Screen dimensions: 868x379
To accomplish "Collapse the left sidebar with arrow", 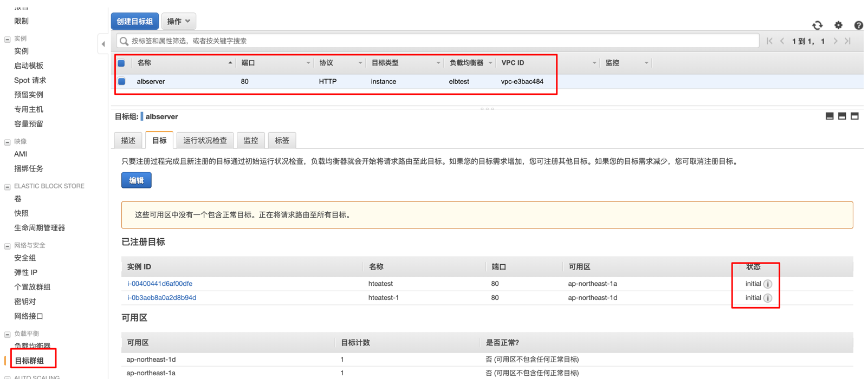I will 103,44.
